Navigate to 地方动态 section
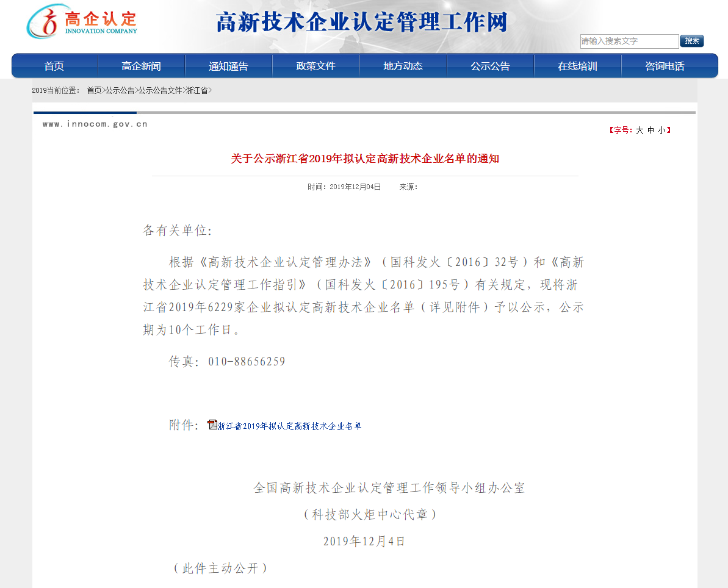Screen dimensions: 728x588 click(x=403, y=66)
